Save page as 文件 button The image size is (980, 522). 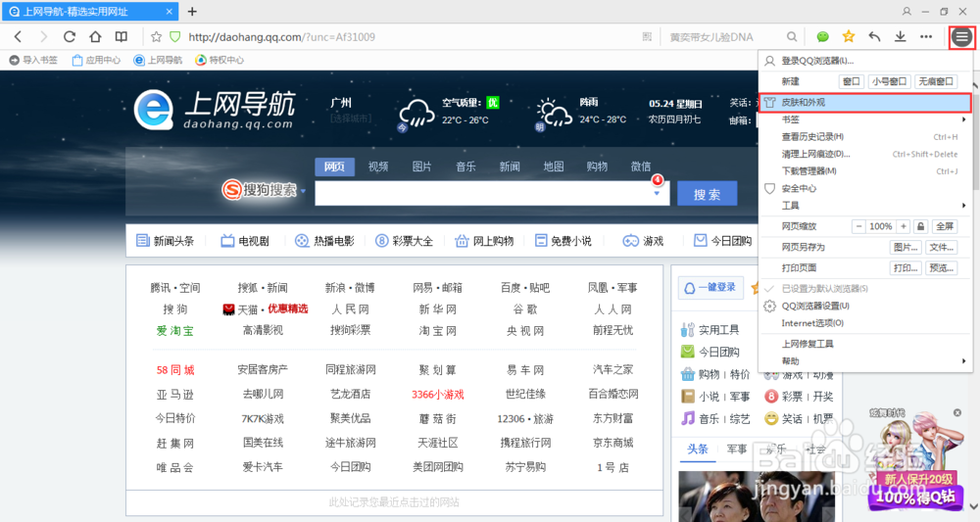pos(941,247)
